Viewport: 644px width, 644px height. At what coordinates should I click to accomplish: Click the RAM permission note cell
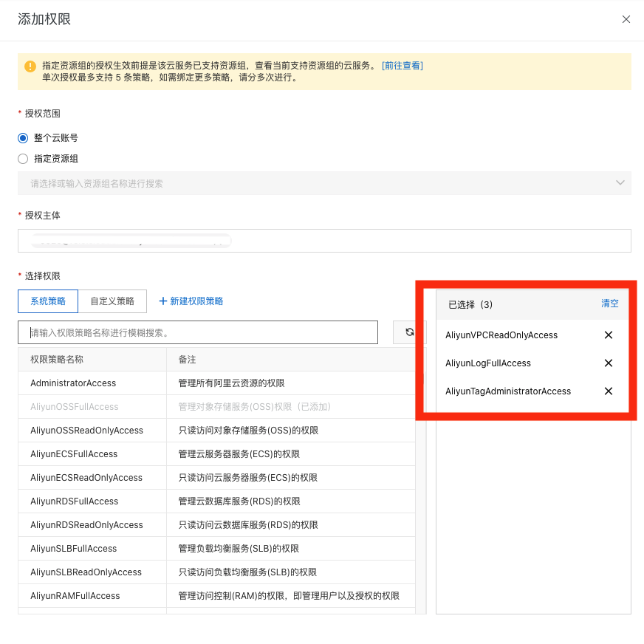click(291, 595)
